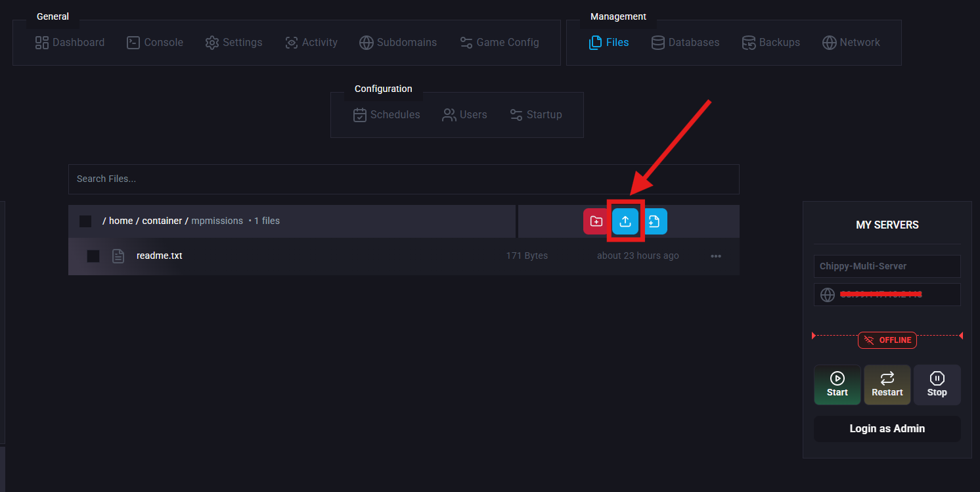This screenshot has width=980, height=492.
Task: Click the readme.txt file document icon
Action: (118, 256)
